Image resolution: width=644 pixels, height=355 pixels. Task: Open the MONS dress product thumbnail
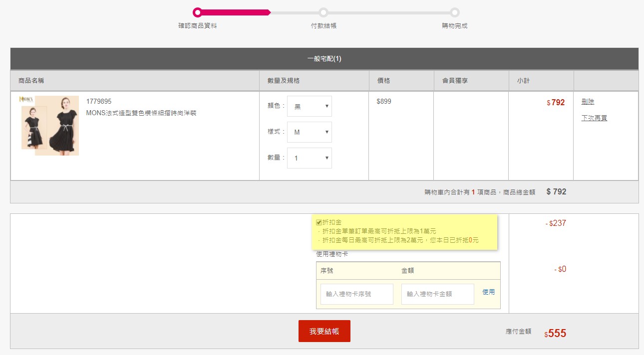(49, 126)
